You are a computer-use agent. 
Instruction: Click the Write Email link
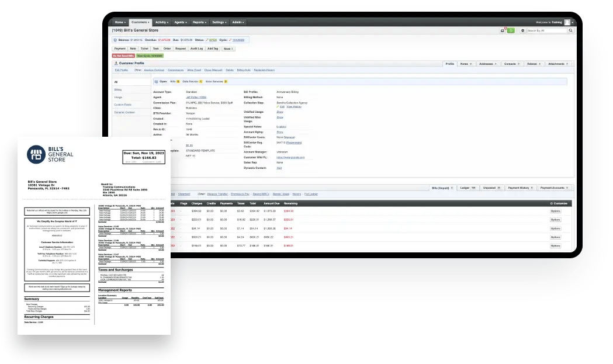[x=194, y=70]
